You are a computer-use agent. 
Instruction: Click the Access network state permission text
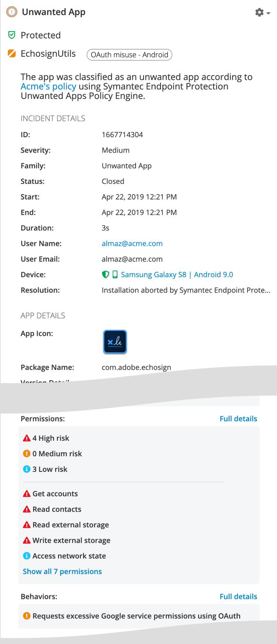[69, 556]
